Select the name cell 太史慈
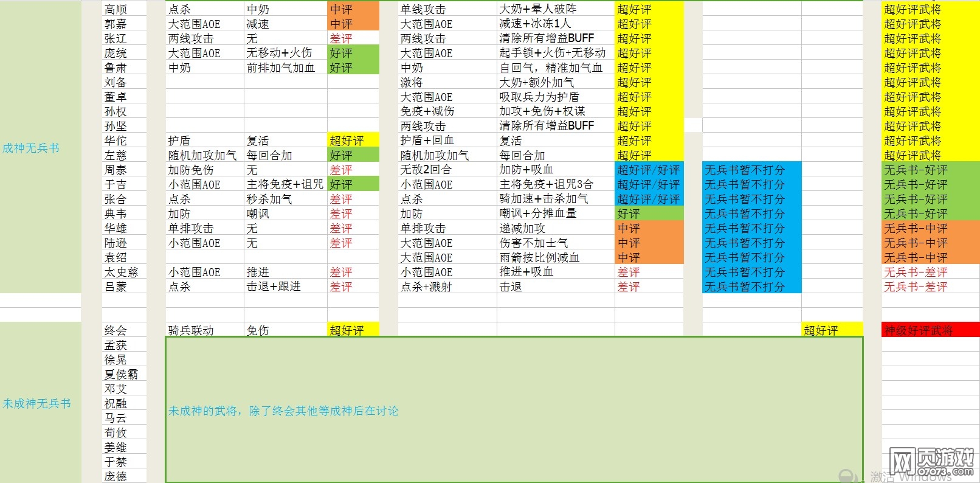The width and height of the screenshot is (980, 483). click(x=123, y=272)
